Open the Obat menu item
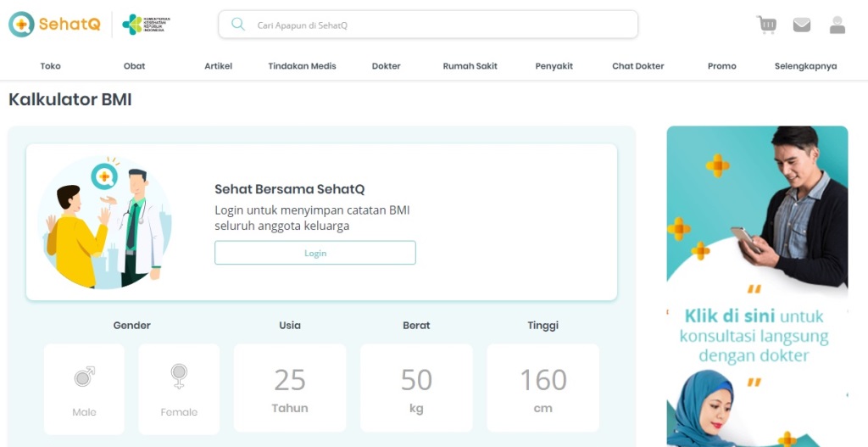The width and height of the screenshot is (868, 447). click(134, 66)
